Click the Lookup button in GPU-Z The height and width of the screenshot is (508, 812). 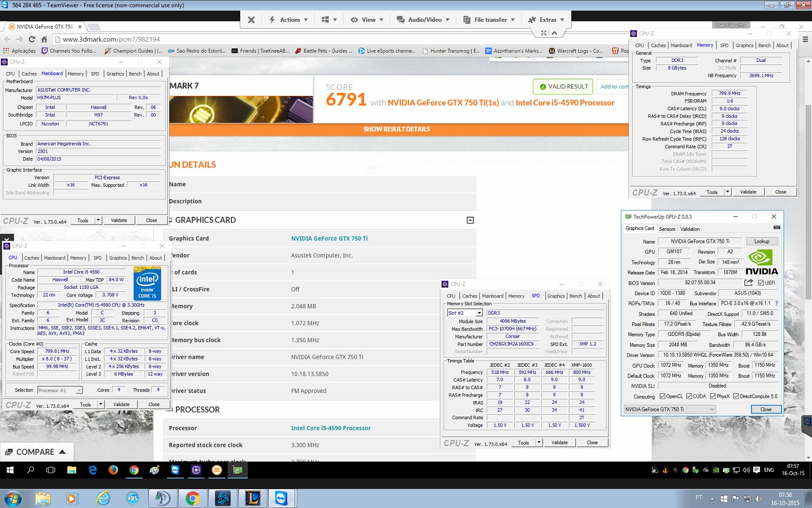pyautogui.click(x=762, y=241)
